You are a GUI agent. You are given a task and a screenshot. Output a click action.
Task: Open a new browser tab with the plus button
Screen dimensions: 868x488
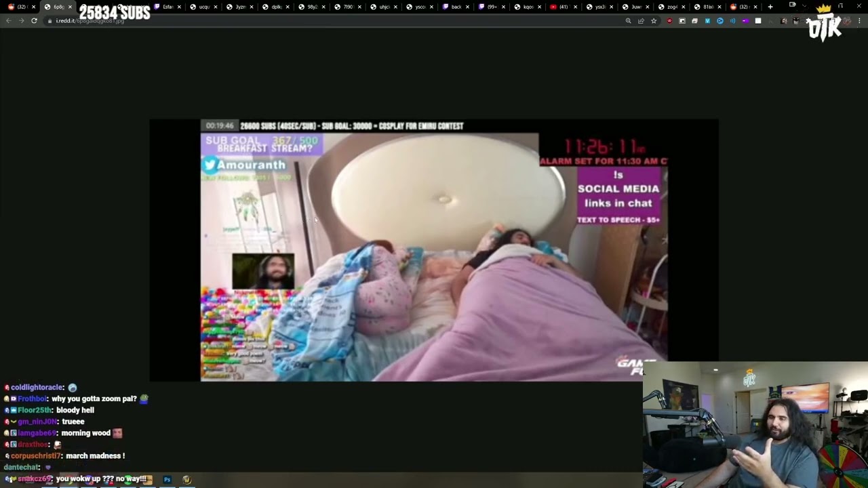[x=770, y=7]
